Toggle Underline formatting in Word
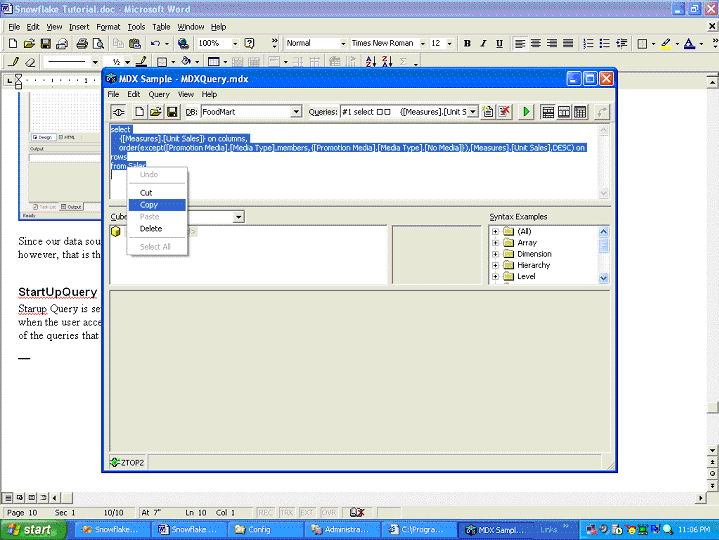 click(x=499, y=44)
